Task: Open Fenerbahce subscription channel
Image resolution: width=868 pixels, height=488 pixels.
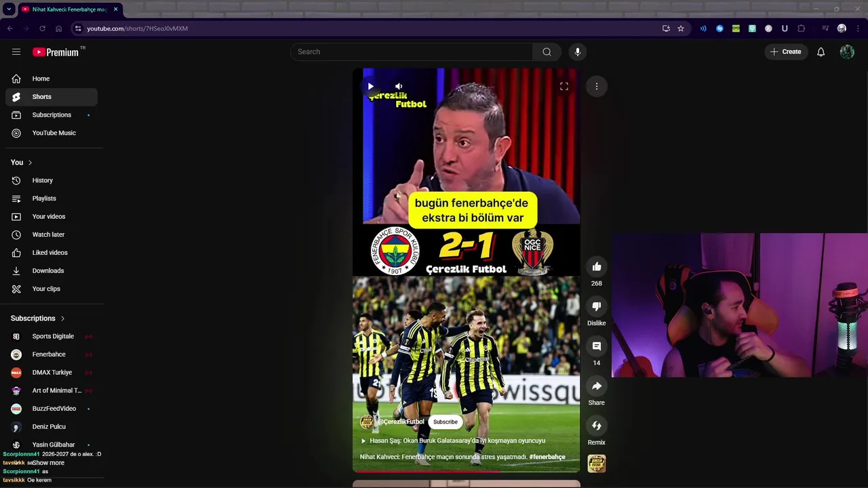Action: coord(52,354)
